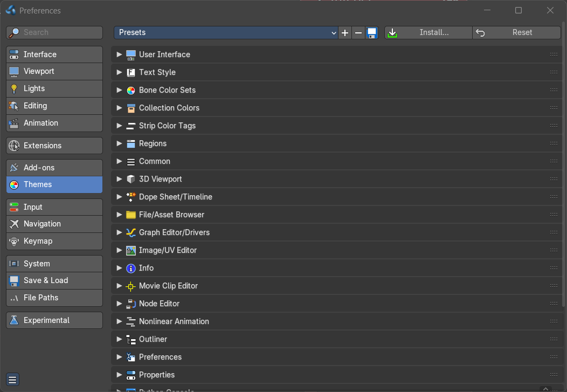The image size is (567, 392).
Task: Add a new theme preset with plus
Action: pyautogui.click(x=345, y=32)
